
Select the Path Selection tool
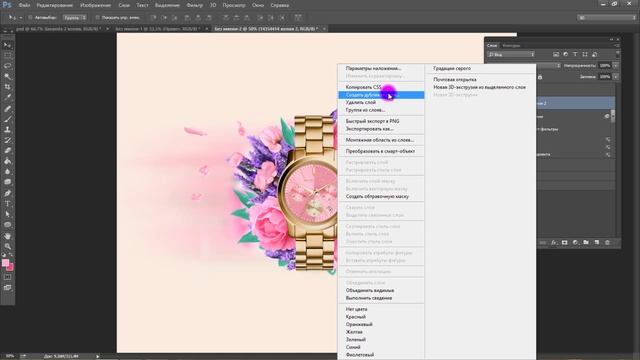coord(7,214)
